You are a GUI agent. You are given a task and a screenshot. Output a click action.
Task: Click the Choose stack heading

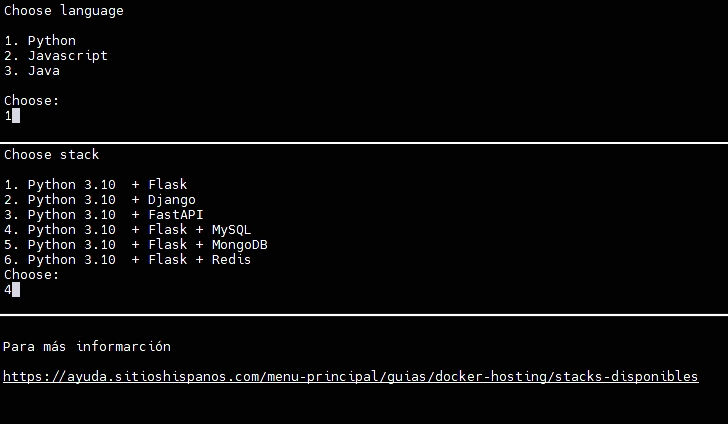(x=52, y=155)
